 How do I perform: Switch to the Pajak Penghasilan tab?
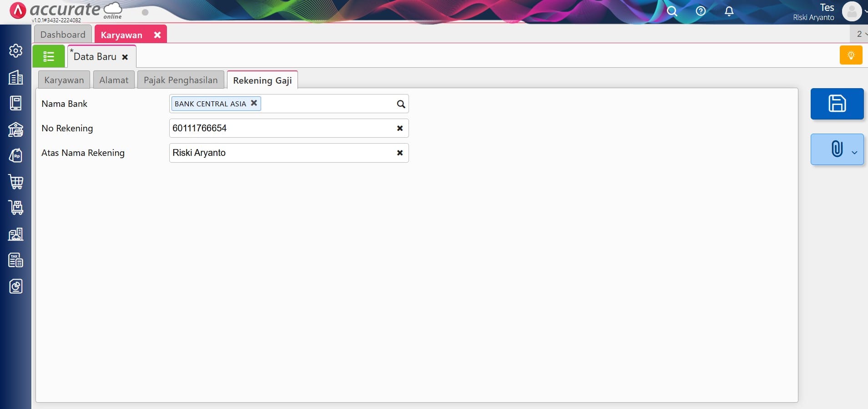(181, 80)
